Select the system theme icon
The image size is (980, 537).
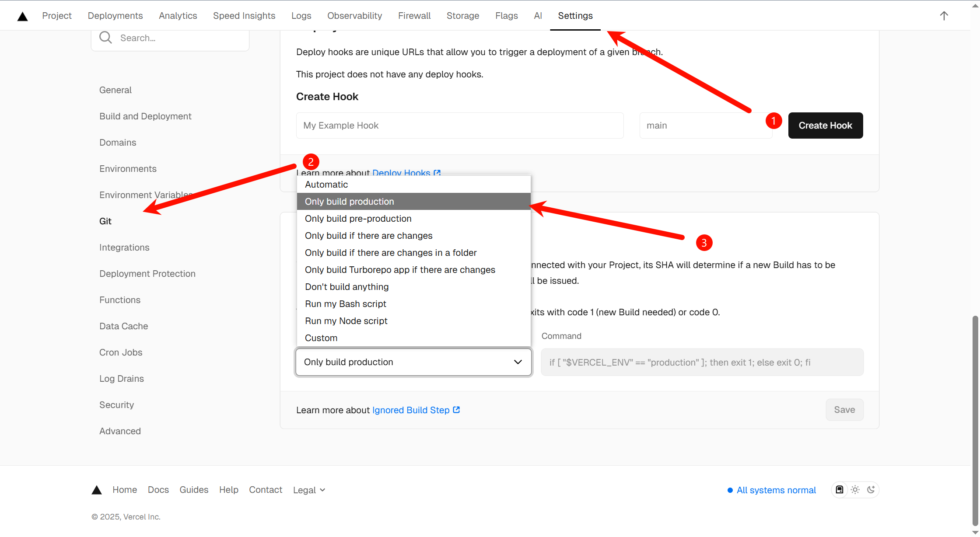pyautogui.click(x=839, y=490)
